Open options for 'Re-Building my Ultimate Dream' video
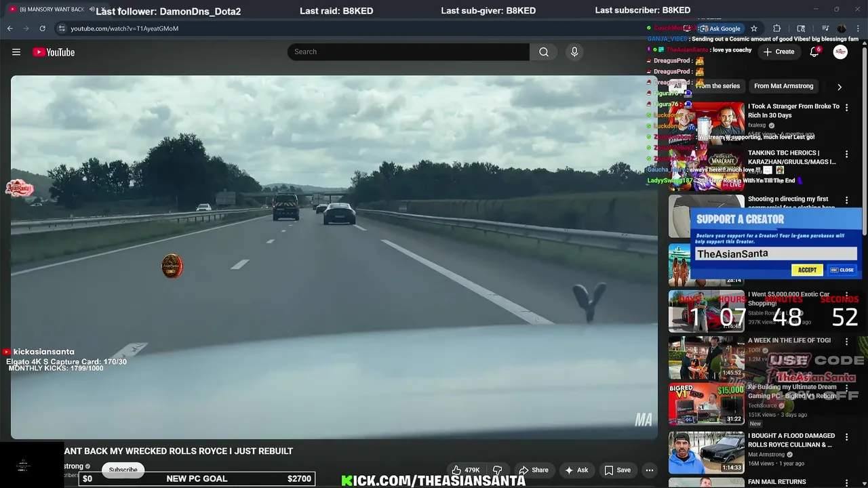The width and height of the screenshot is (868, 488). pos(846,388)
